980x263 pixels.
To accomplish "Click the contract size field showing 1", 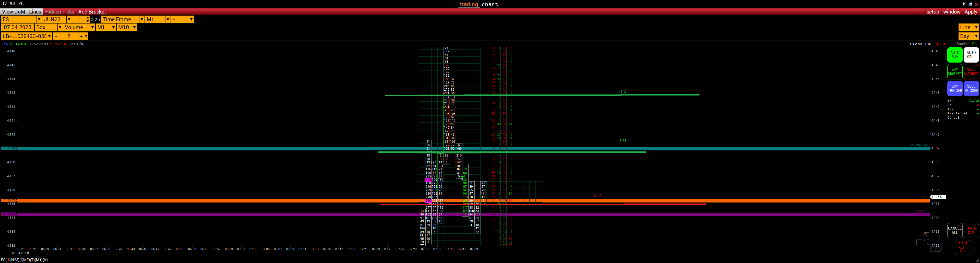I will point(79,19).
